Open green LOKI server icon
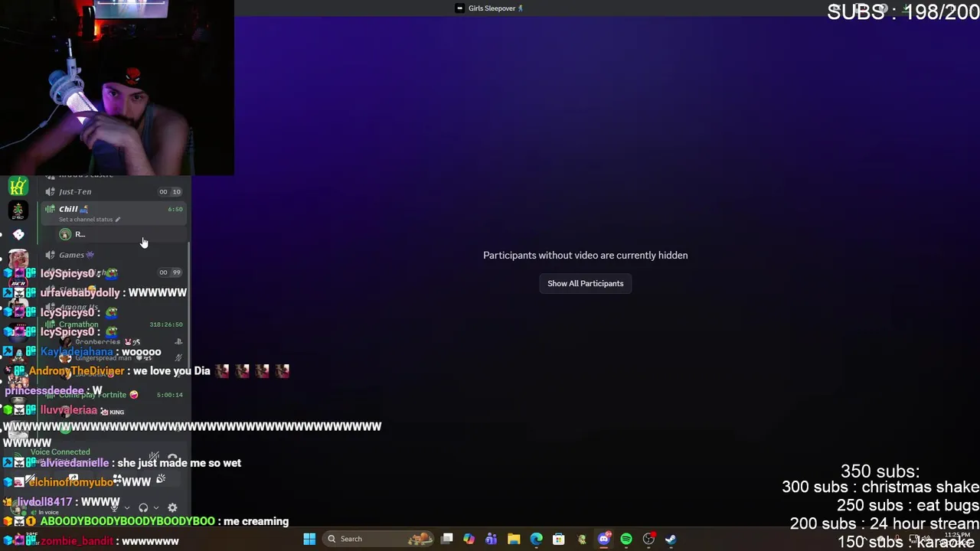The height and width of the screenshot is (551, 980). 18,186
